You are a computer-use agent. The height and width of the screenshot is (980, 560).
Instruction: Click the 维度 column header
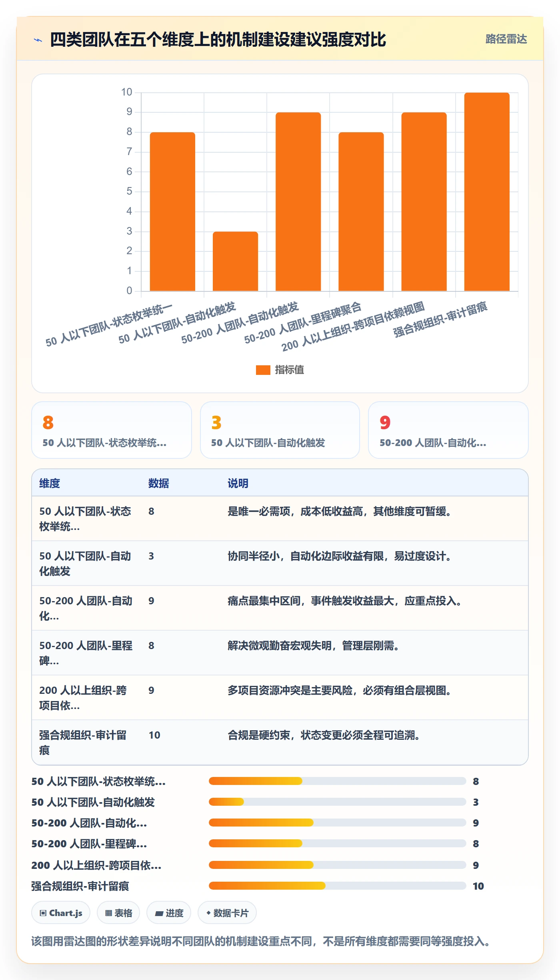pyautogui.click(x=50, y=483)
